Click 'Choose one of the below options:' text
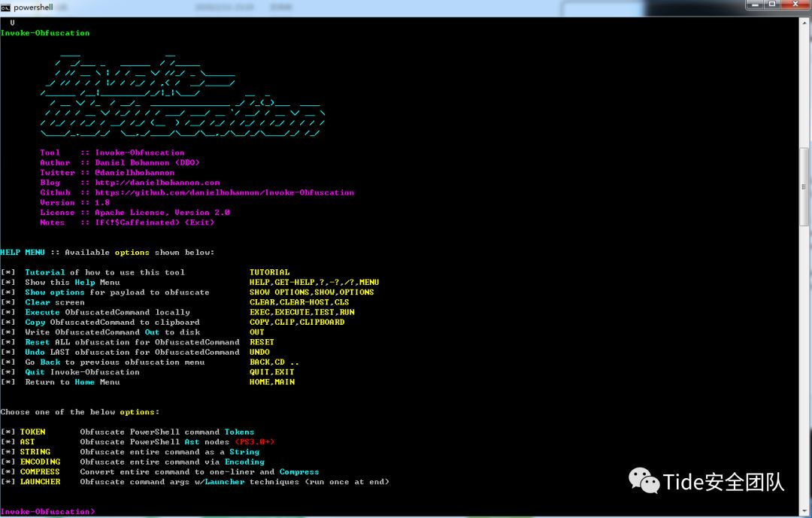Image resolution: width=812 pixels, height=518 pixels. 80,412
